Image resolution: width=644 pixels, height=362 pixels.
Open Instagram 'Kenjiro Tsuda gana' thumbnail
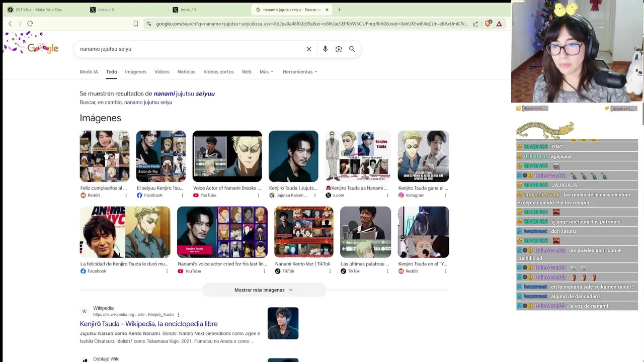pyautogui.click(x=423, y=156)
